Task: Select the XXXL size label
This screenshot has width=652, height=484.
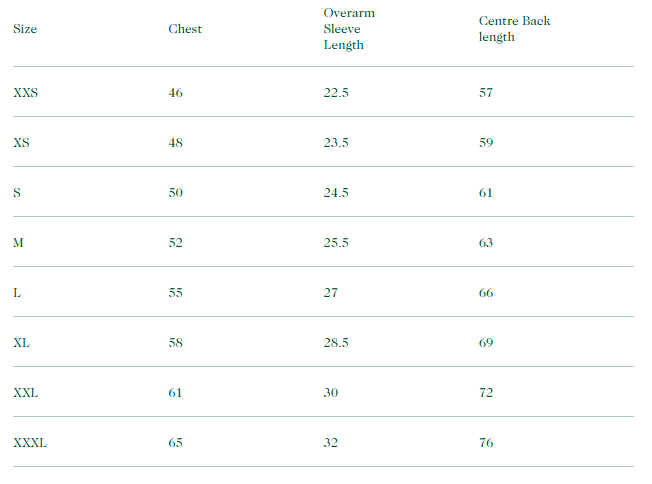Action: (x=30, y=443)
